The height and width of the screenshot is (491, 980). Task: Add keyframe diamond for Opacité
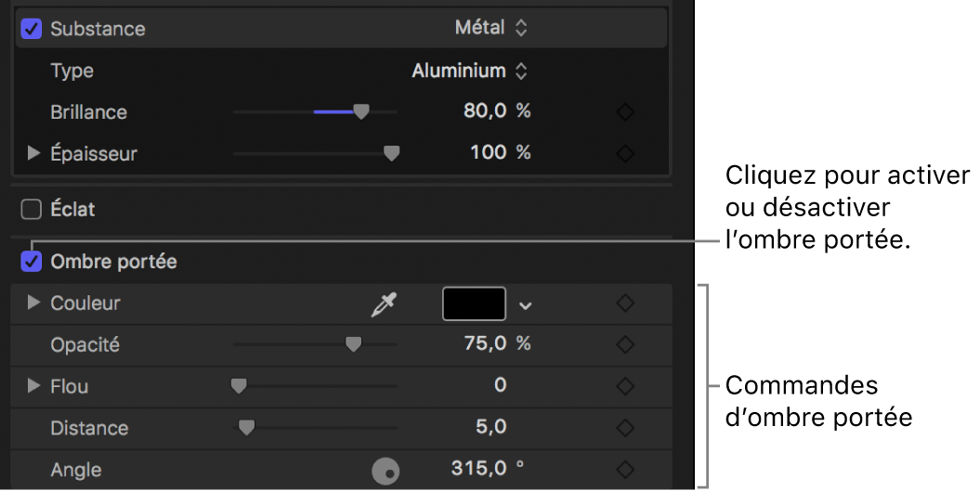(625, 345)
